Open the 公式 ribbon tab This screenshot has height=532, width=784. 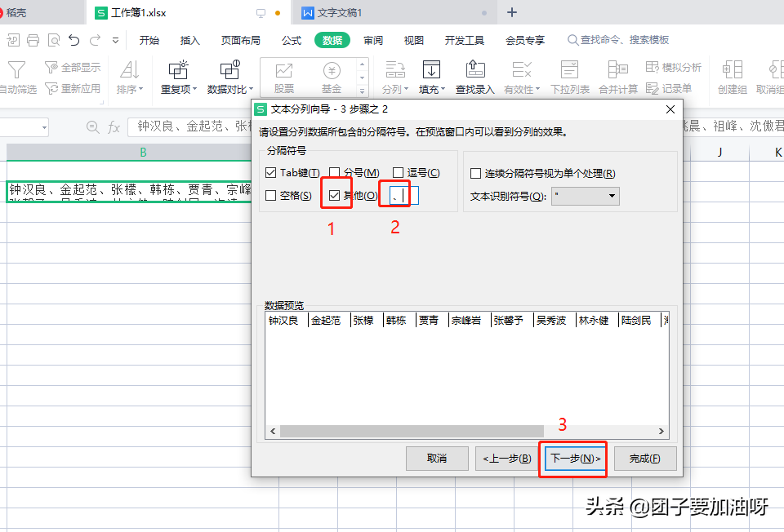292,41
